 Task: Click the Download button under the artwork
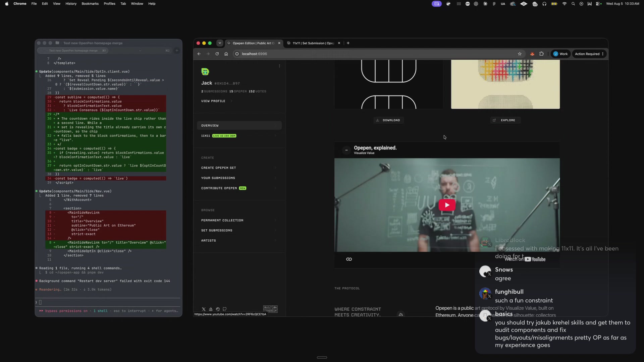click(x=388, y=120)
